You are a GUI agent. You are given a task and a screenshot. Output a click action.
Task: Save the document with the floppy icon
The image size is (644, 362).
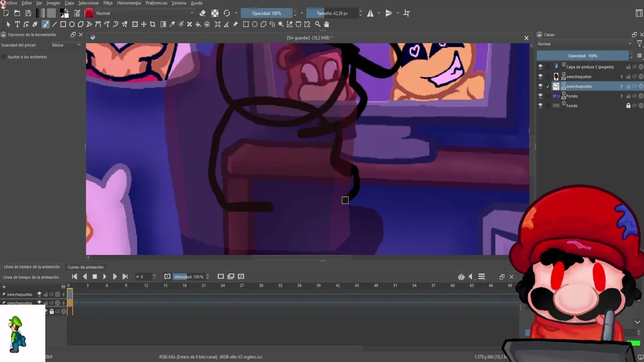tap(28, 13)
